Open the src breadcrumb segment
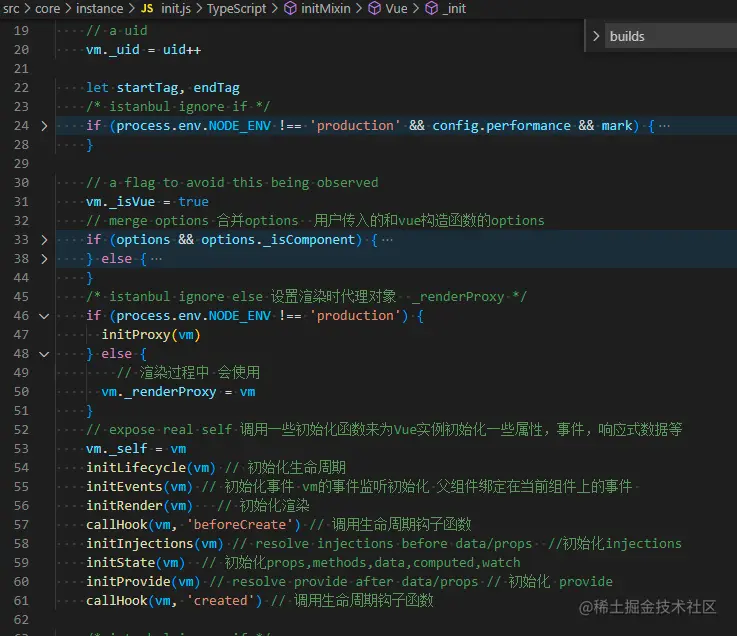This screenshot has width=737, height=636. (x=10, y=8)
